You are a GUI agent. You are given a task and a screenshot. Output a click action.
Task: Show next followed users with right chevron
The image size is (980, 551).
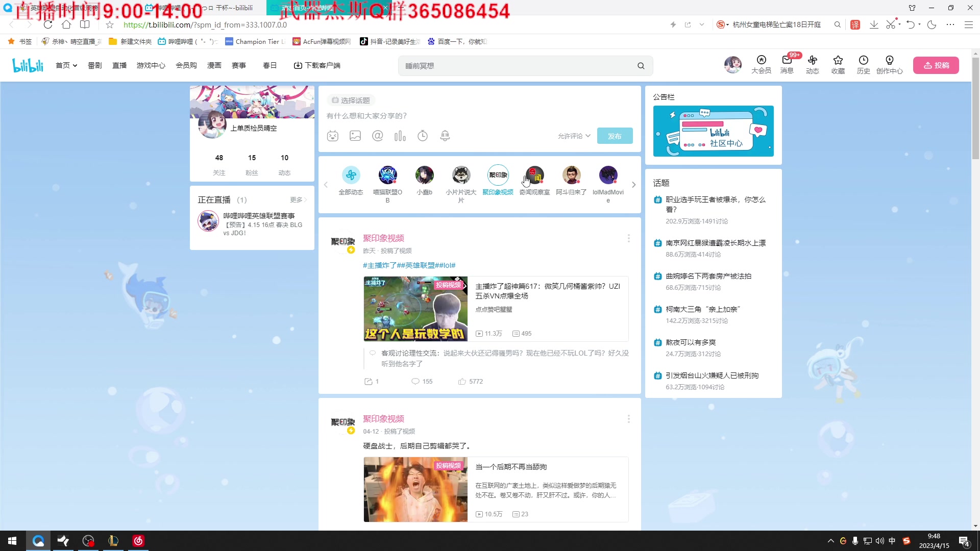click(634, 185)
